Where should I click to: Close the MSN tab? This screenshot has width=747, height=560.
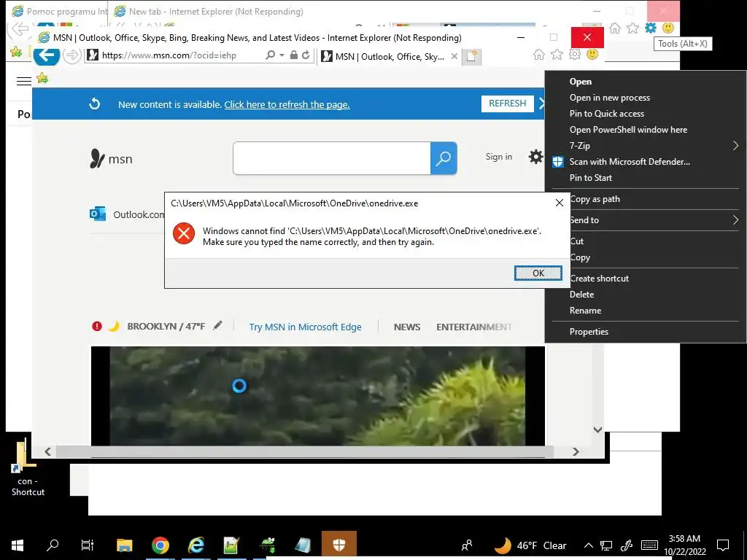tap(454, 56)
